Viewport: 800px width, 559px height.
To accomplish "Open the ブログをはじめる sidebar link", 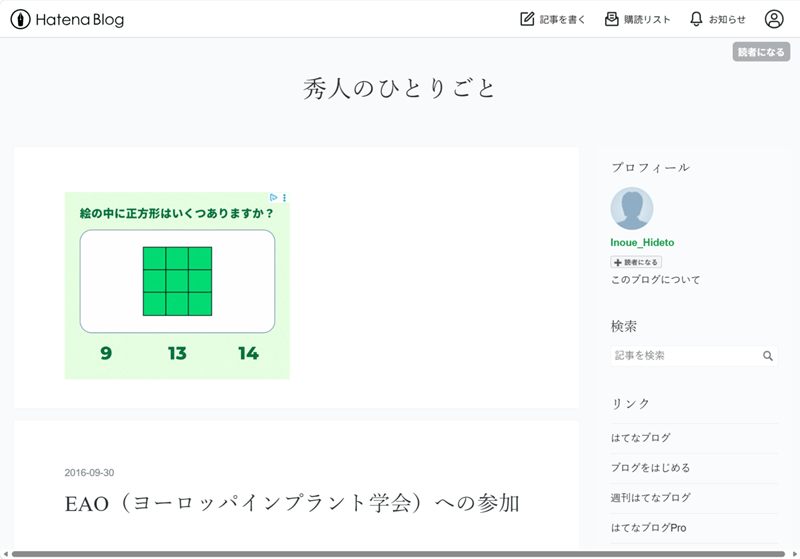I will point(651,468).
